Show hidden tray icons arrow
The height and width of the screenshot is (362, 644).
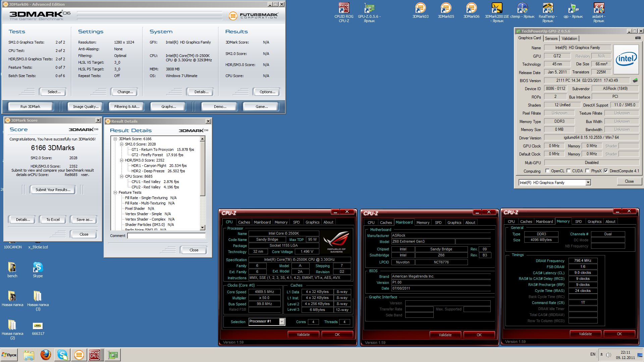(601, 355)
